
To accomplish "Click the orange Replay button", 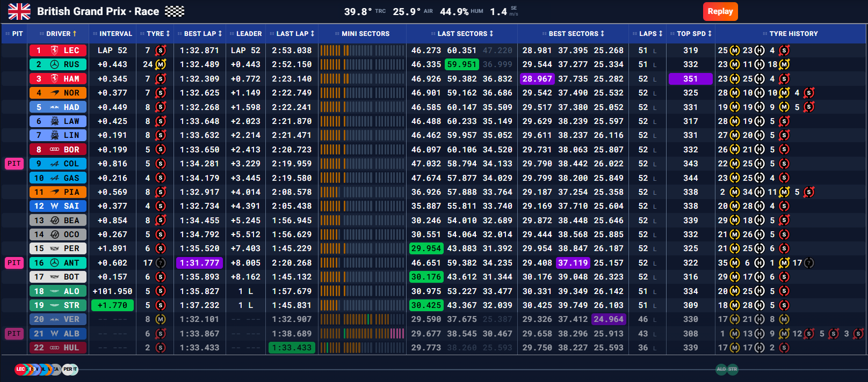I will [720, 11].
